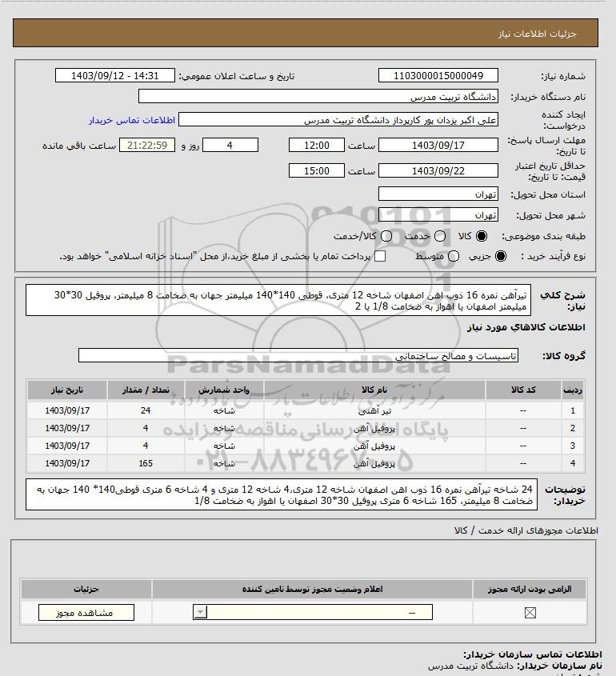
Task: Click the remaining days field showing 4
Action: (230, 146)
